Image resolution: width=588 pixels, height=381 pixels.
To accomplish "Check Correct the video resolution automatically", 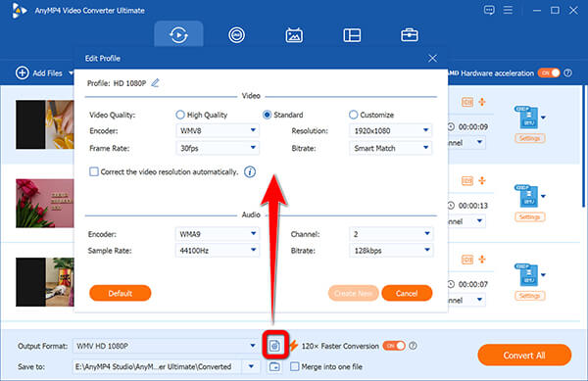I will click(x=94, y=171).
